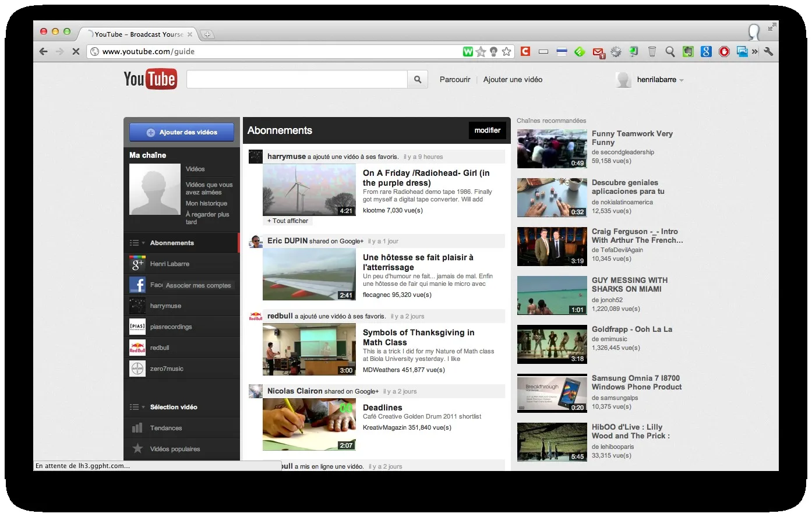This screenshot has width=812, height=517.
Task: Open the harrymuse sidebar subscription
Action: tap(182, 306)
